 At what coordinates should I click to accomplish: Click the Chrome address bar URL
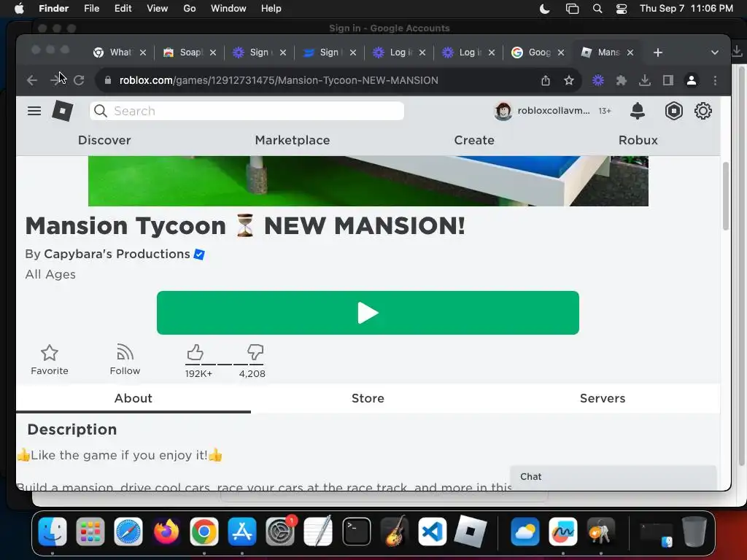pyautogui.click(x=279, y=80)
